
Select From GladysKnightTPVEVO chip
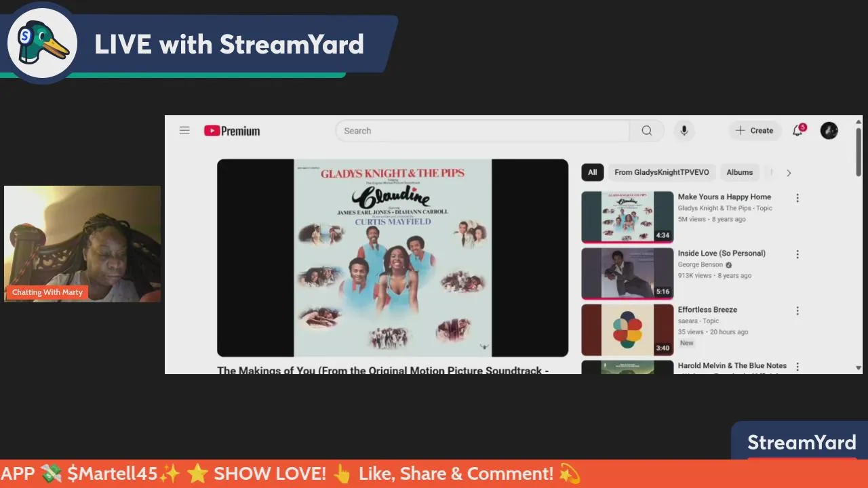tap(661, 172)
